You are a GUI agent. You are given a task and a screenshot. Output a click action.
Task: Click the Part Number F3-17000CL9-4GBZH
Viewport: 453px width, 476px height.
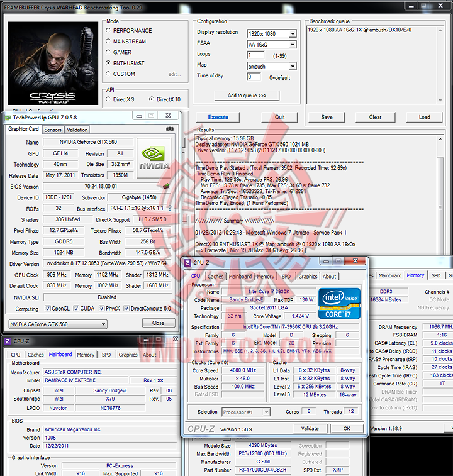(262, 470)
